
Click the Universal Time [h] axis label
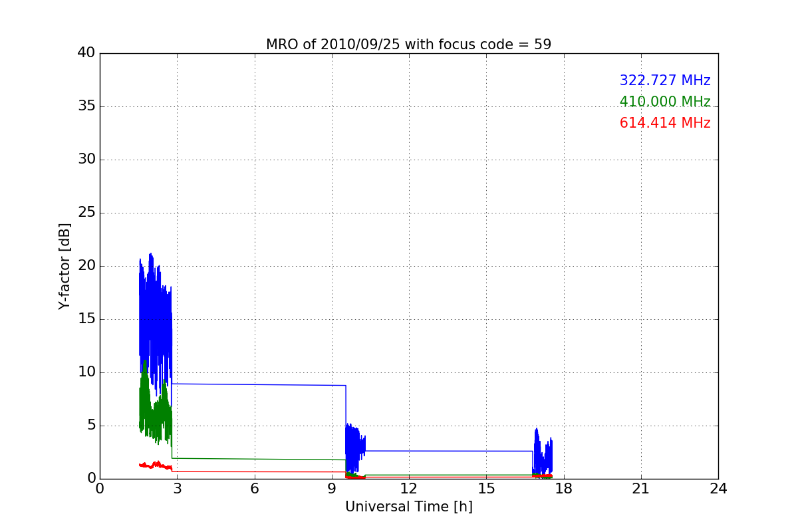408,507
